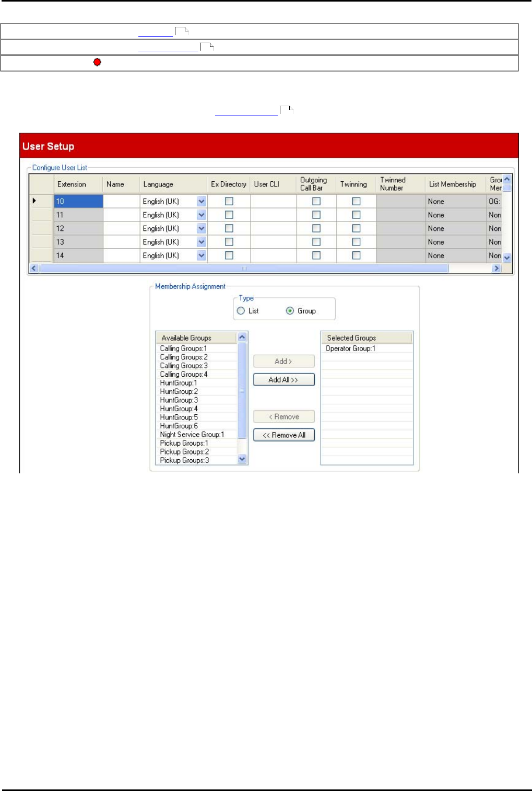
Task: Enable Outgoing Call Bar for extension 10
Action: (x=316, y=201)
